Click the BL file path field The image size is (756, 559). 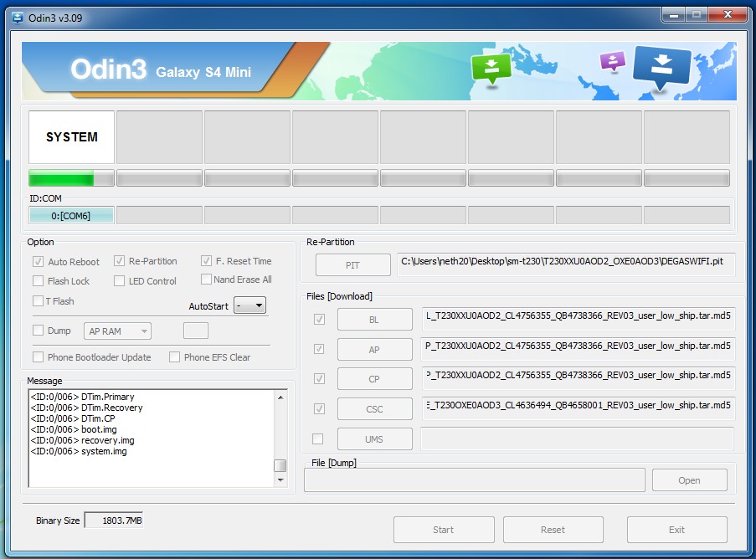579,319
